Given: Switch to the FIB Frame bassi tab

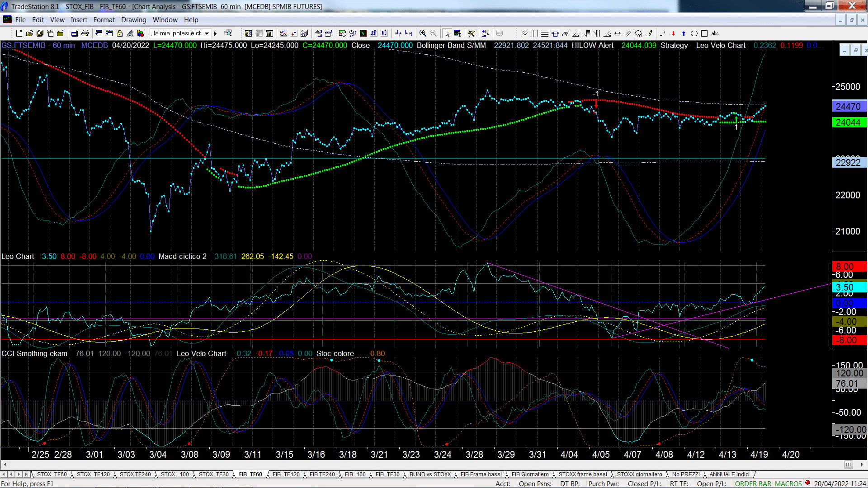Looking at the screenshot, I should pos(481,474).
